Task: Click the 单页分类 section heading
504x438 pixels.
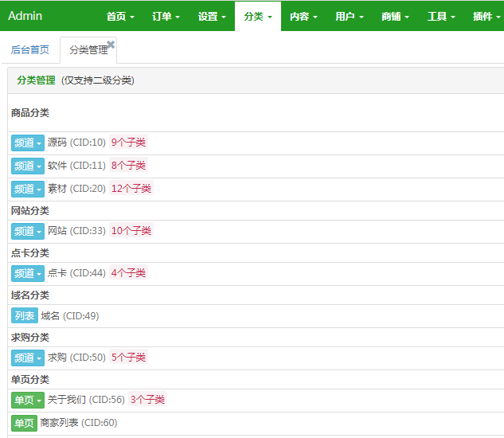Action: click(x=30, y=380)
